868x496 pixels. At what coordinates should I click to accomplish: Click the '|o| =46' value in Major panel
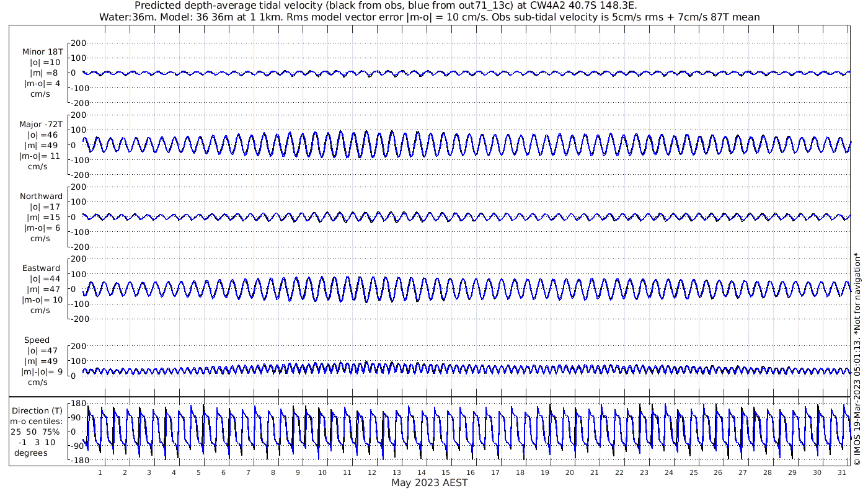43,135
